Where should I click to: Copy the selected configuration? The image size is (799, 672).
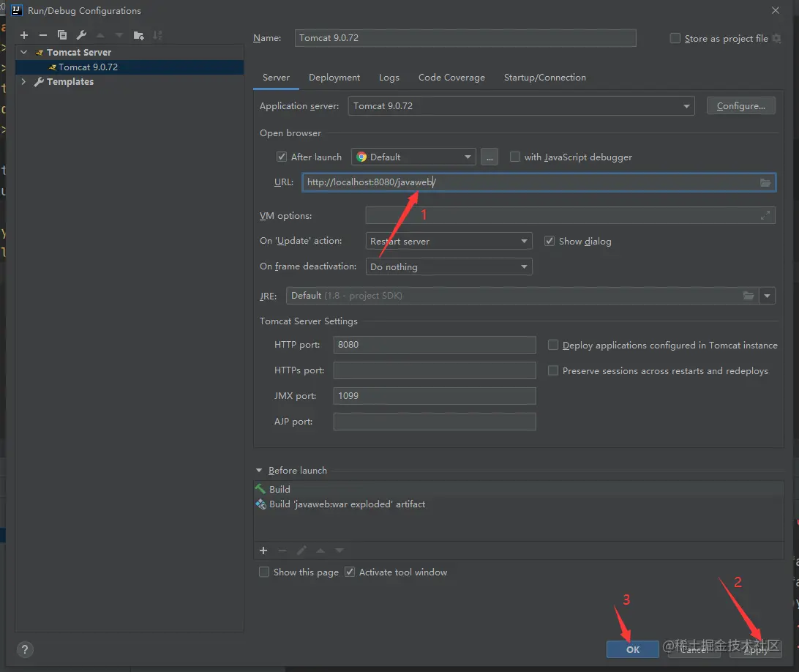click(62, 35)
